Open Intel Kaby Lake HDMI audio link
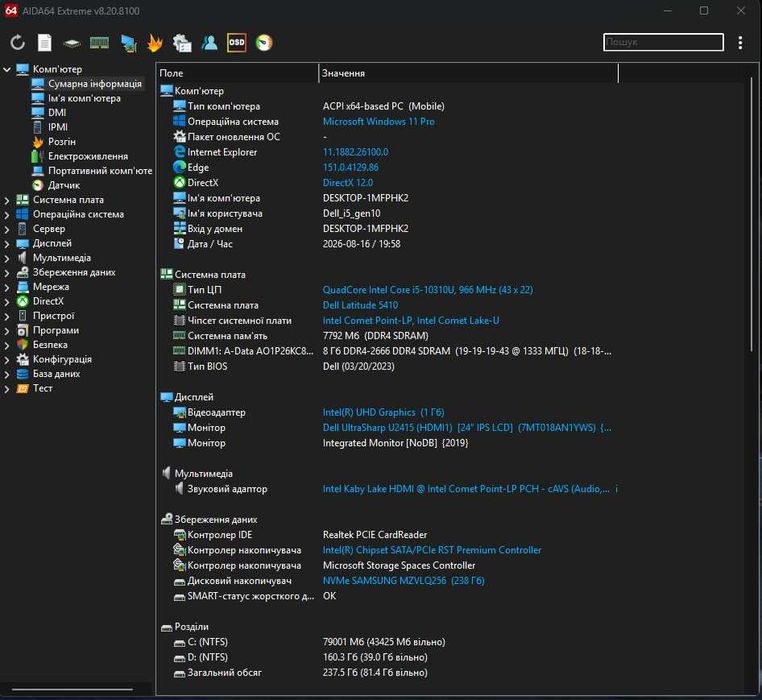This screenshot has width=762, height=700. click(x=466, y=489)
